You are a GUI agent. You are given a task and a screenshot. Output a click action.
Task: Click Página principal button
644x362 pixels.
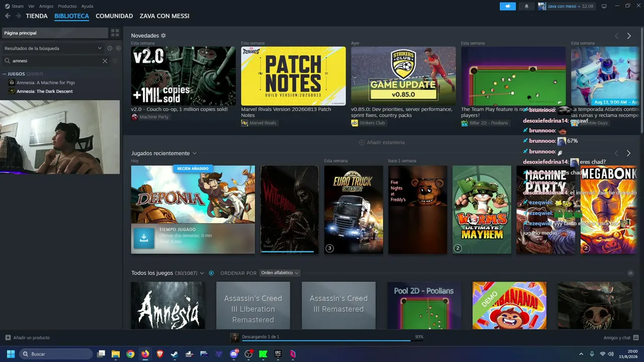(x=54, y=33)
